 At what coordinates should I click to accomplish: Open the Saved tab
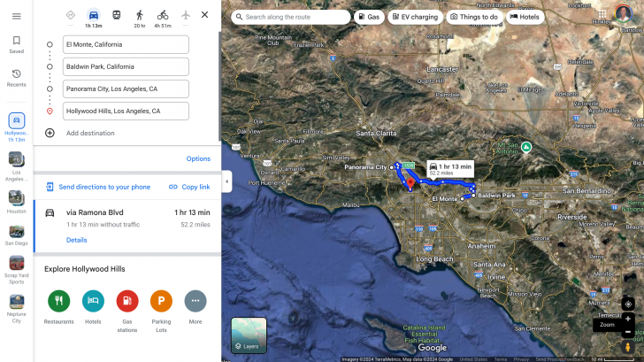pyautogui.click(x=16, y=44)
